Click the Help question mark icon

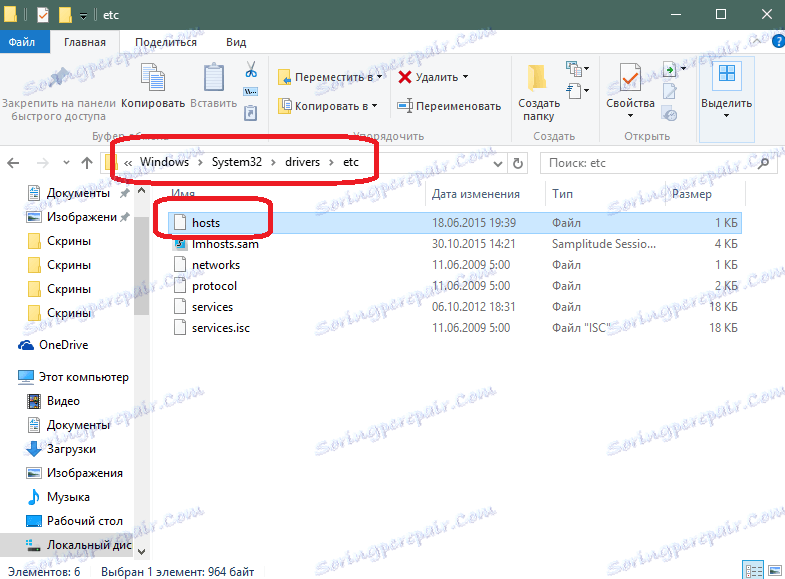click(x=778, y=42)
